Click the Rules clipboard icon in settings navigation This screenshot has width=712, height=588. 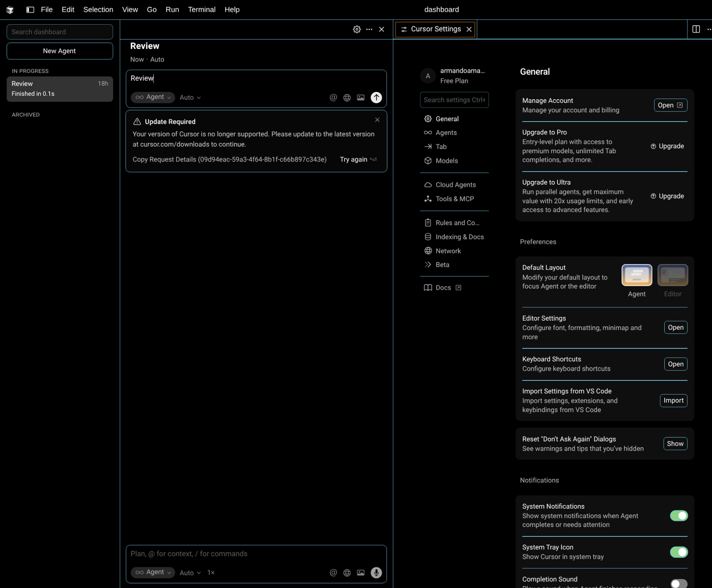point(428,223)
